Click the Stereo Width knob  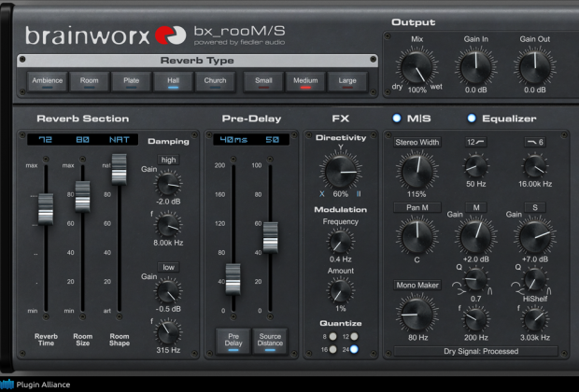point(417,172)
